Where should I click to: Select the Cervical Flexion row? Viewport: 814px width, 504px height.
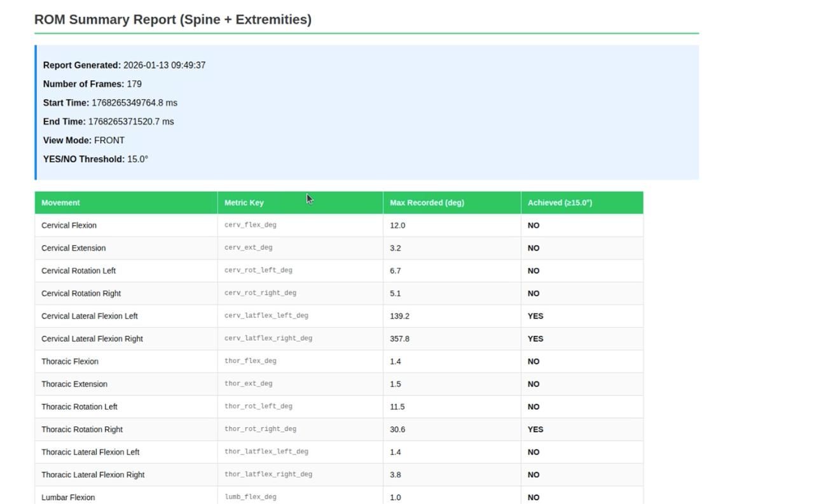[x=69, y=225]
